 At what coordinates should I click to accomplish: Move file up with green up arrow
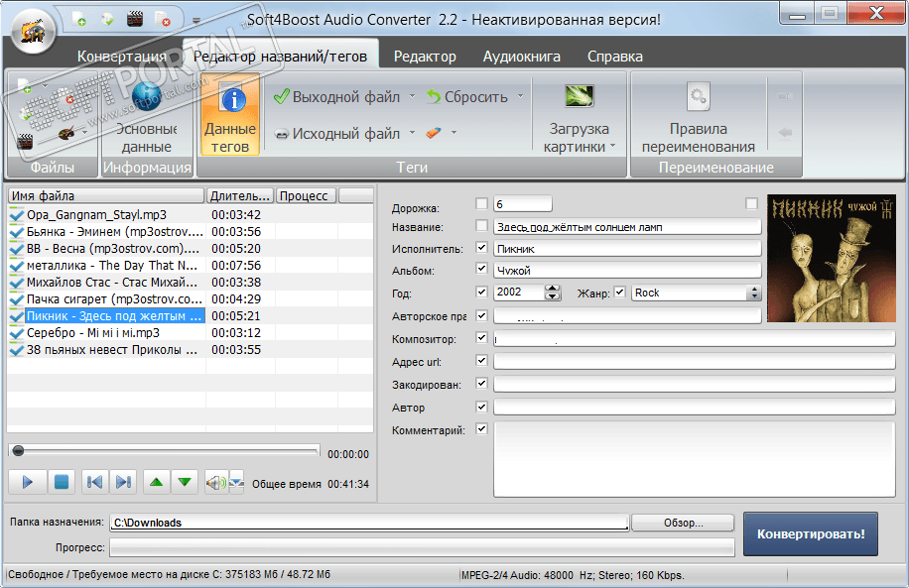(156, 482)
